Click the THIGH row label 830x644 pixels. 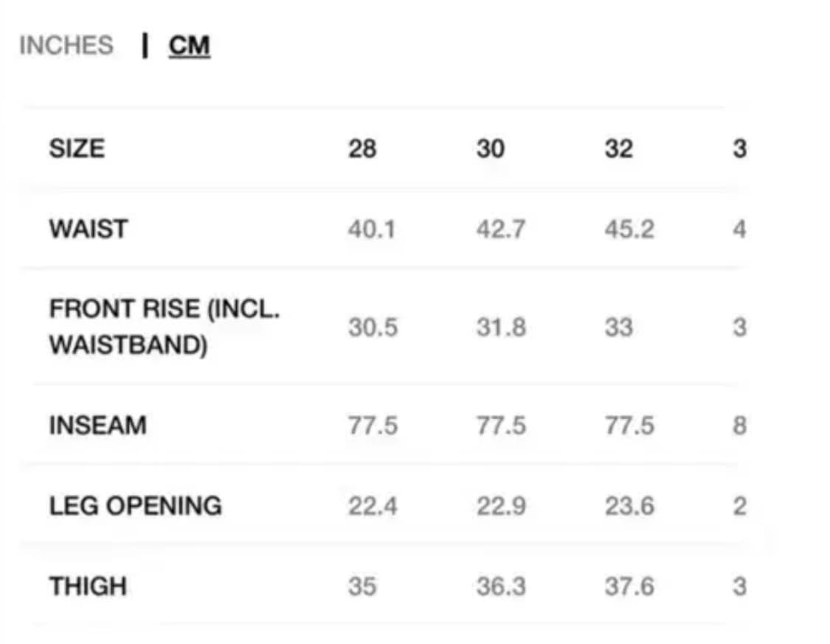[88, 586]
